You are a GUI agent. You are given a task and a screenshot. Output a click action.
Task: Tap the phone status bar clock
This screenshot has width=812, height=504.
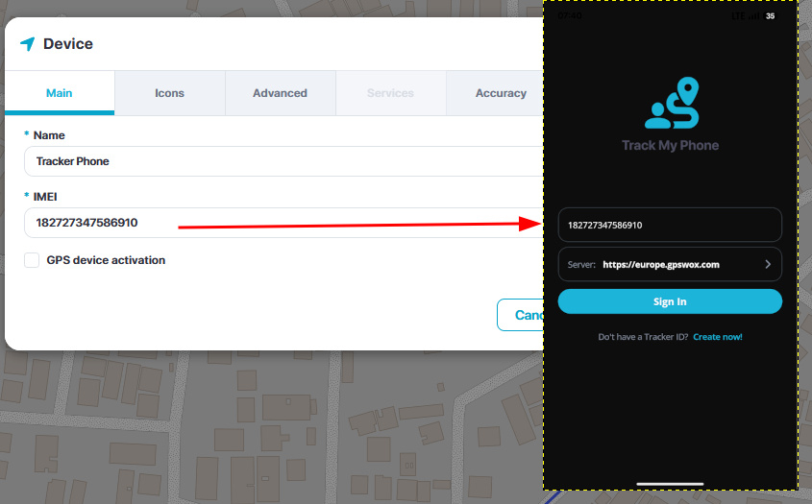point(568,15)
